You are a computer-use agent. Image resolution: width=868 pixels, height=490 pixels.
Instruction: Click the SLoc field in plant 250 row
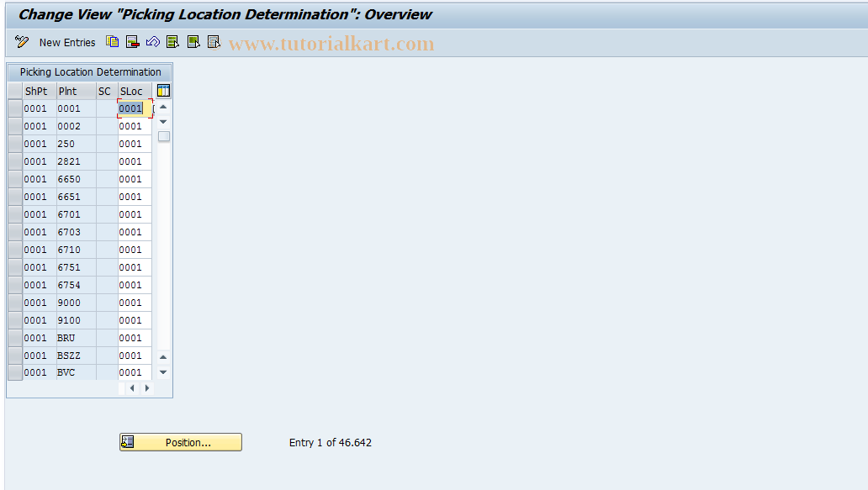[135, 144]
